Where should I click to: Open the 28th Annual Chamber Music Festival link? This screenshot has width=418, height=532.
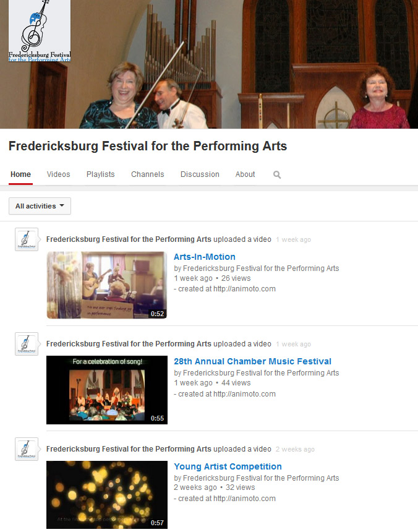[252, 361]
